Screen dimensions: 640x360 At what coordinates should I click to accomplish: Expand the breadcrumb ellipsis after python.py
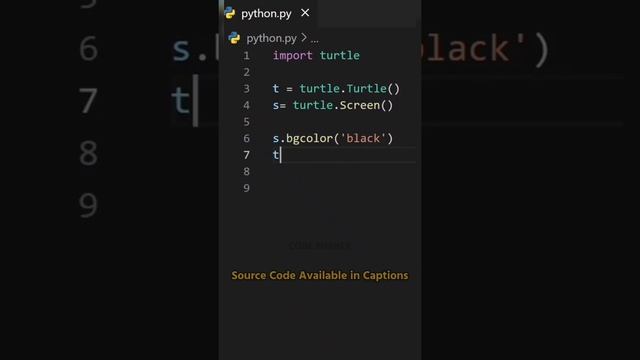314,39
